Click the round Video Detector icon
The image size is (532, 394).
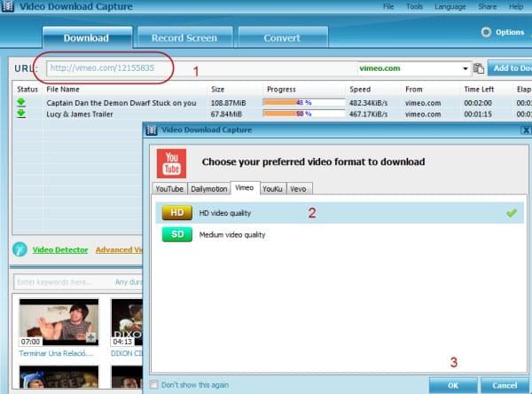[20, 249]
